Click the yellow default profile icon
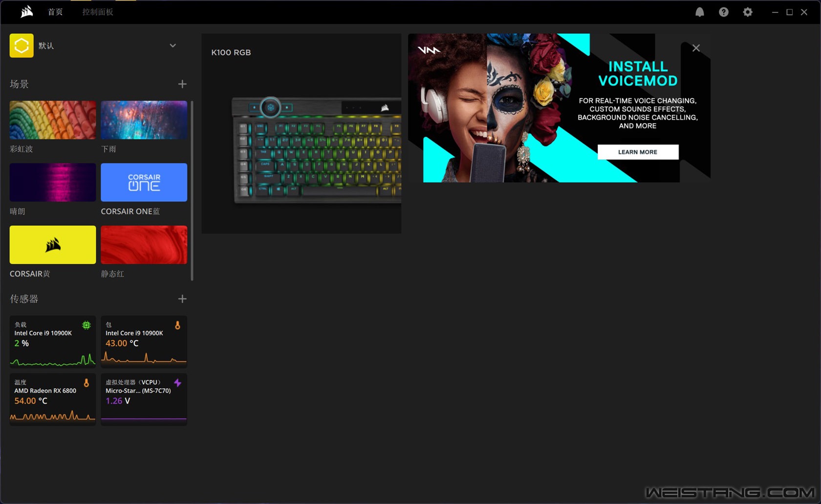 (x=22, y=45)
